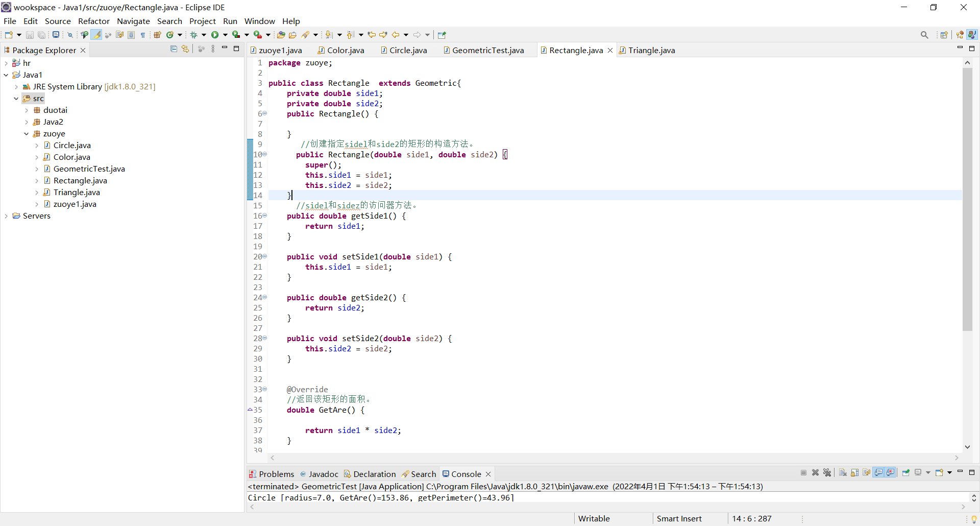Toggle Show Console on Standard Out
Viewport: 980px width, 526px height.
tap(878, 473)
